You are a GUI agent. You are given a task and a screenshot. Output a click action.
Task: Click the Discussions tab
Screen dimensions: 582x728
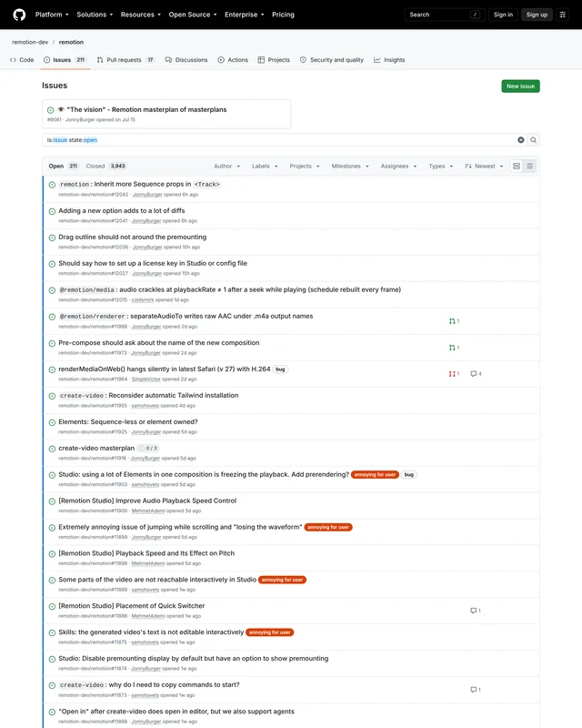pyautogui.click(x=186, y=60)
